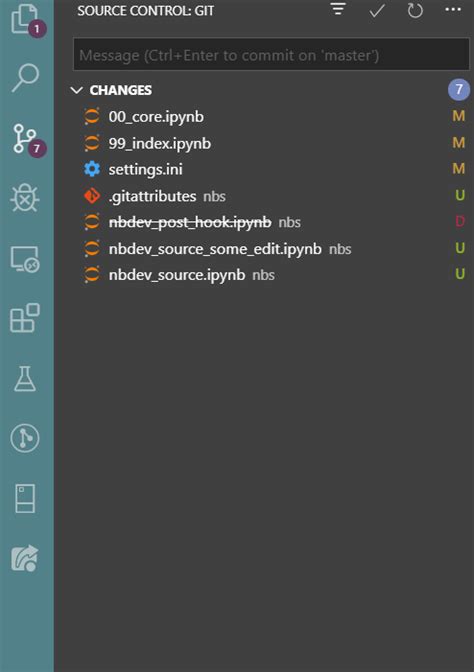Open the Explorer view in activity bar
Image resolution: width=474 pixels, height=672 pixels.
(26, 19)
